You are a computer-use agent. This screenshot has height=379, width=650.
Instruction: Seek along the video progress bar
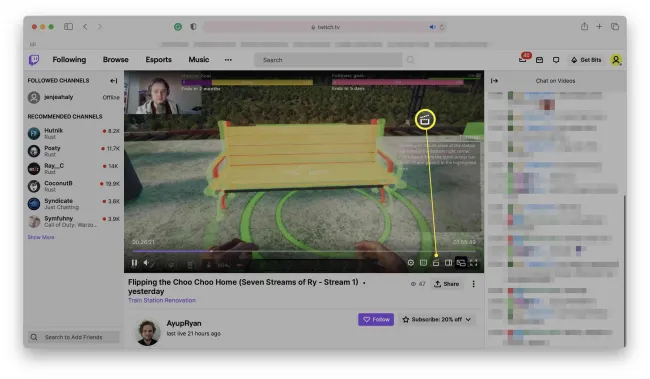coord(304,251)
